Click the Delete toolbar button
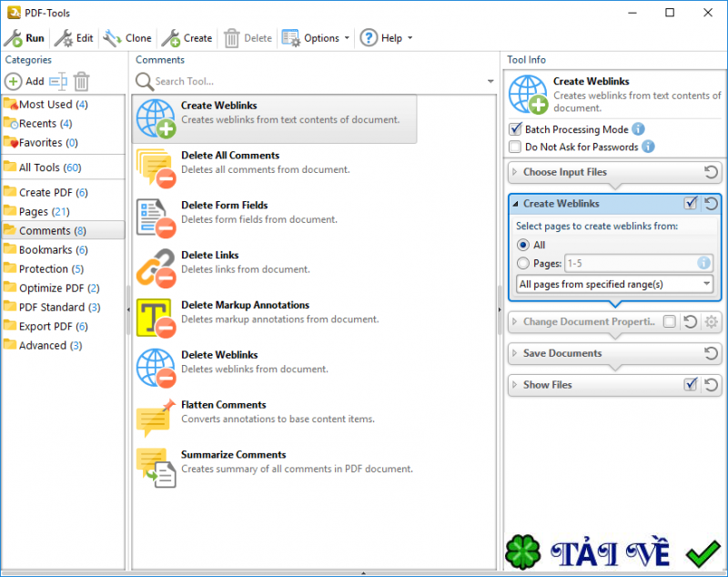This screenshot has width=728, height=577. coord(248,38)
